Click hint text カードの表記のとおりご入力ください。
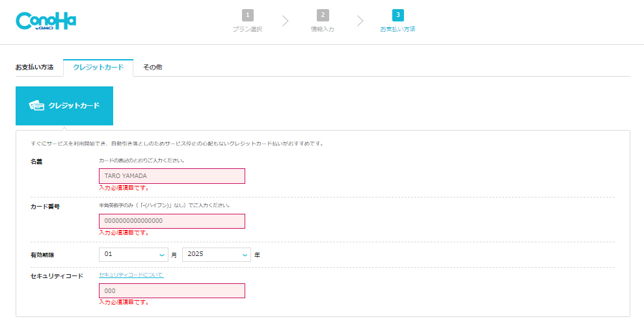Screen dimensions: 644x332 coord(142,160)
